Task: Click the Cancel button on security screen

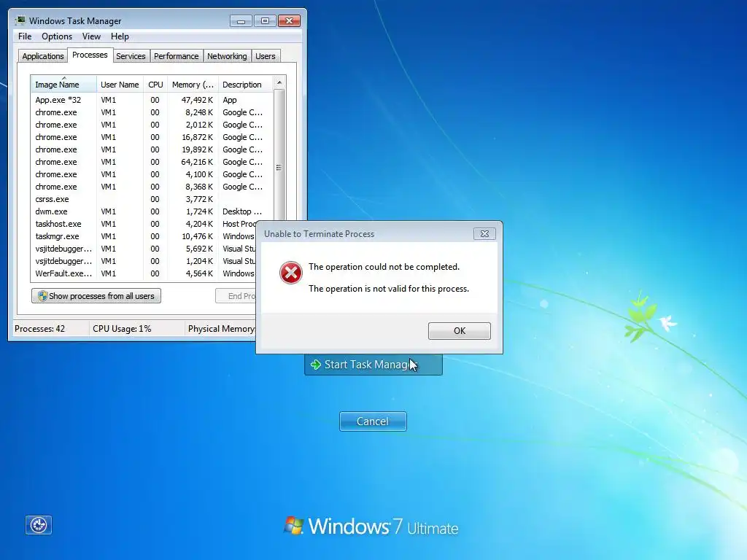Action: click(373, 421)
